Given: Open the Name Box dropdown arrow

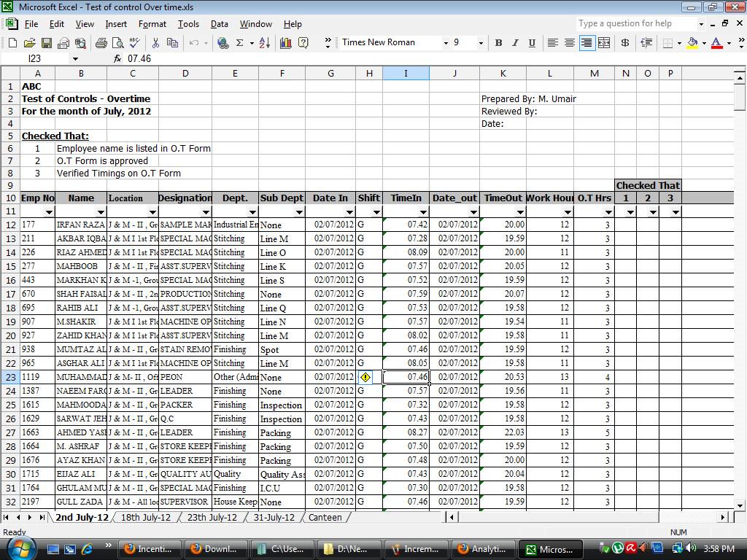Looking at the screenshot, I should (75, 58).
